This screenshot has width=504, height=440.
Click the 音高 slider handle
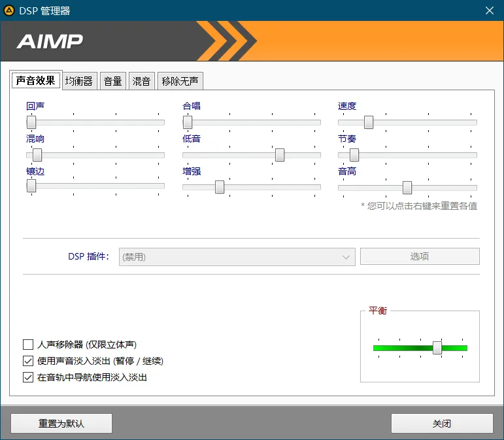tap(407, 188)
